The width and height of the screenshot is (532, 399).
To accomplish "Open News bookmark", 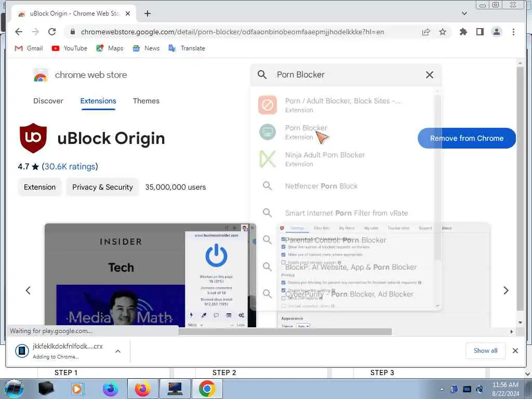I will click(x=146, y=48).
